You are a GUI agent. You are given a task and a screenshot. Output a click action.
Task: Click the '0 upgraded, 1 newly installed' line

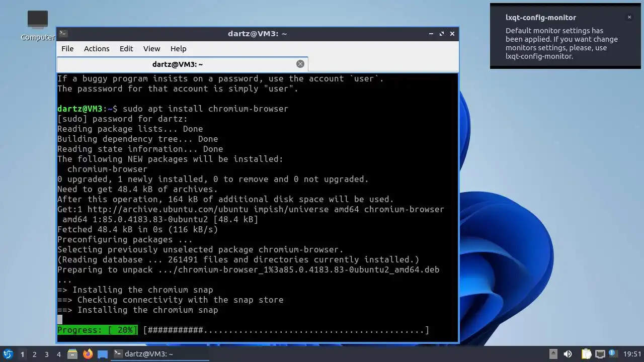click(x=213, y=179)
